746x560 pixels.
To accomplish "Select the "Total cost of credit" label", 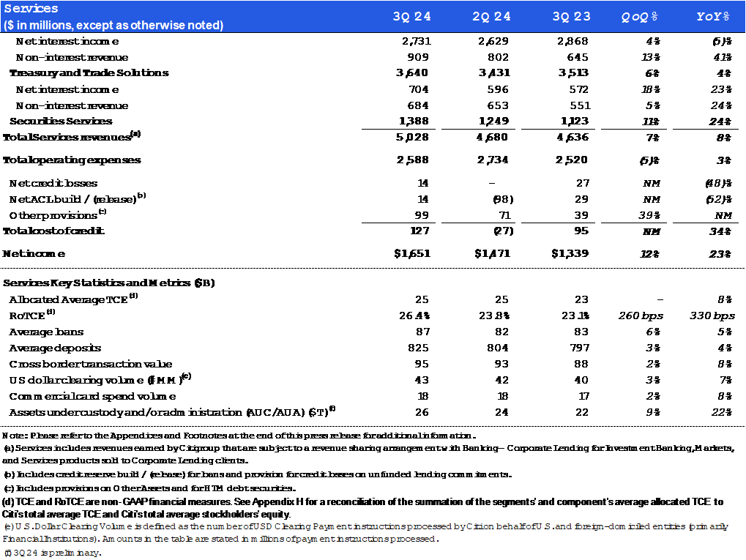I will coord(53,231).
